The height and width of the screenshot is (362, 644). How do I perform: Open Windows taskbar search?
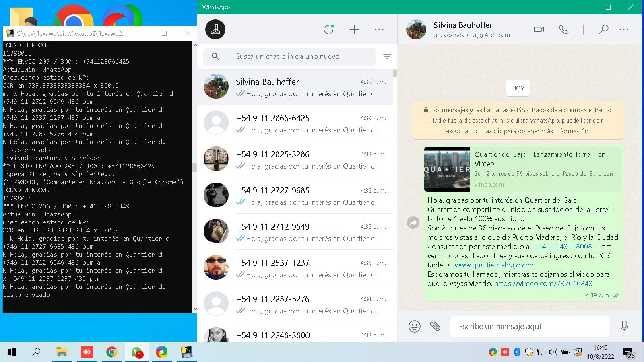(x=36, y=352)
